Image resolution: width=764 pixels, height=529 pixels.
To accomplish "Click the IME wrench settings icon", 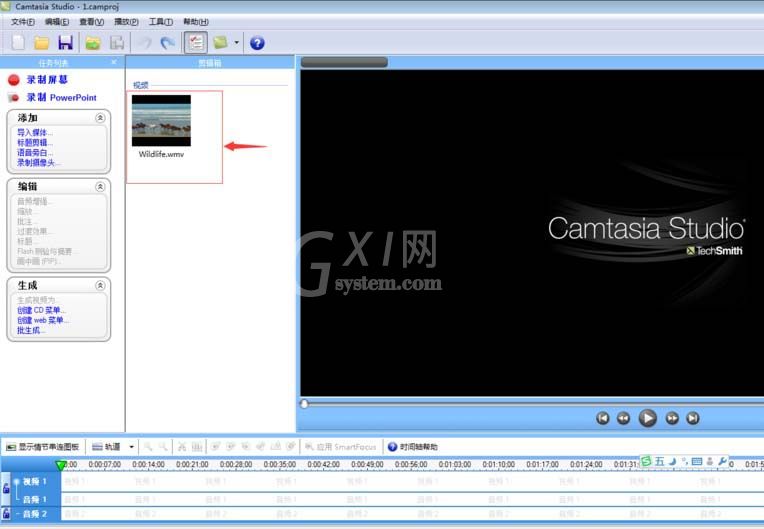I will [x=722, y=461].
